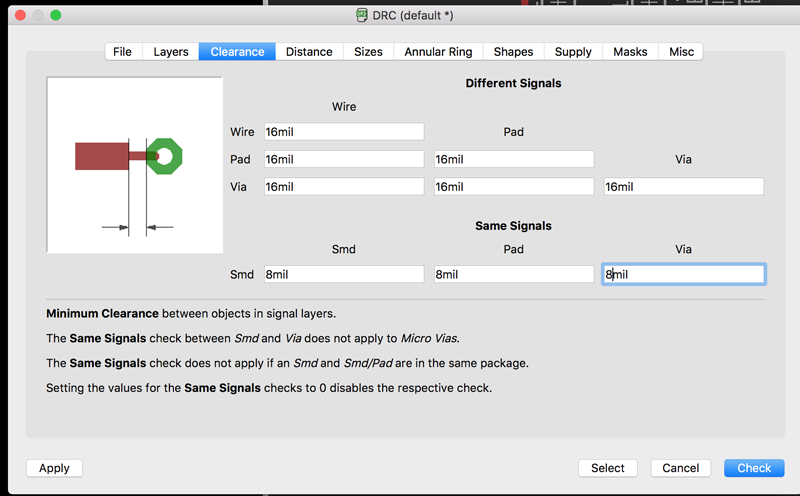Click the Pad-to-Pad clearance field

click(x=514, y=159)
